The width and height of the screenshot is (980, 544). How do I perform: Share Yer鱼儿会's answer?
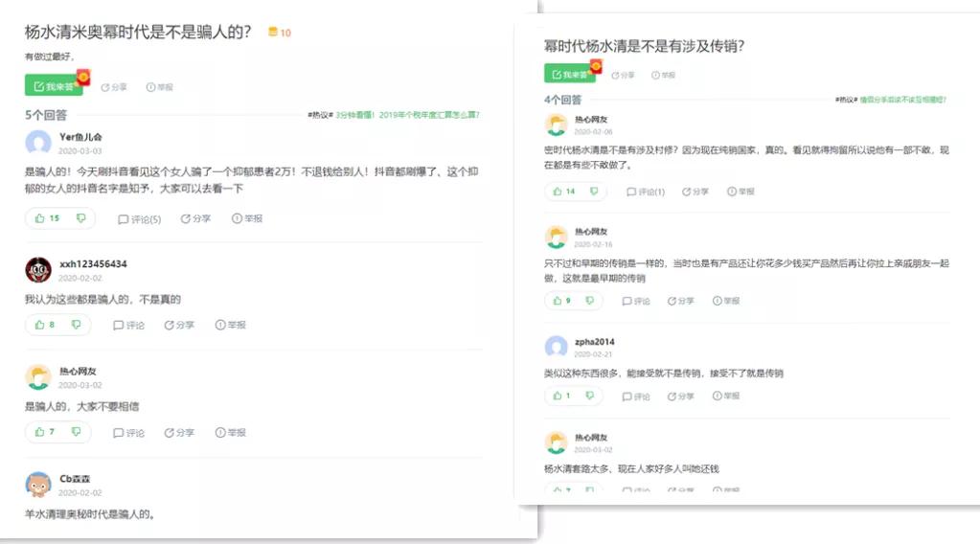pos(195,218)
